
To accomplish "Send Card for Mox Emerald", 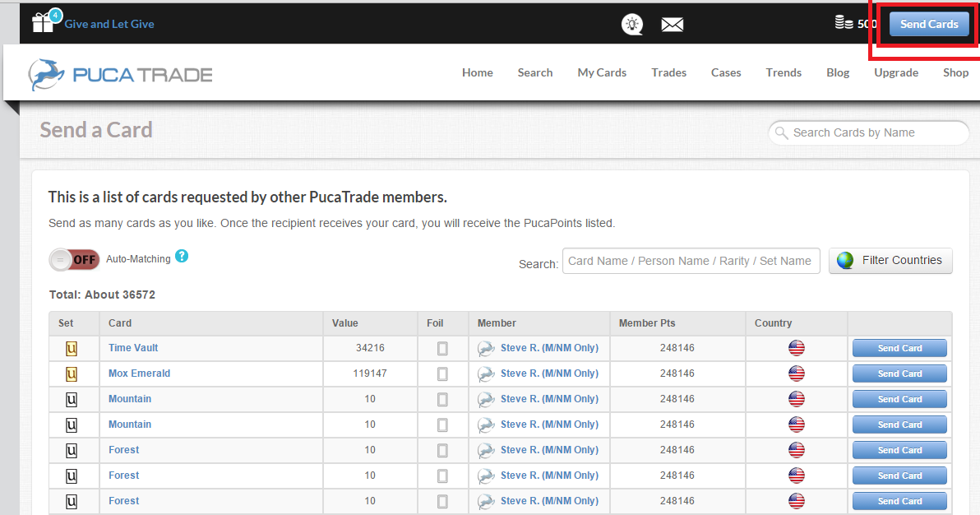I will [x=899, y=373].
